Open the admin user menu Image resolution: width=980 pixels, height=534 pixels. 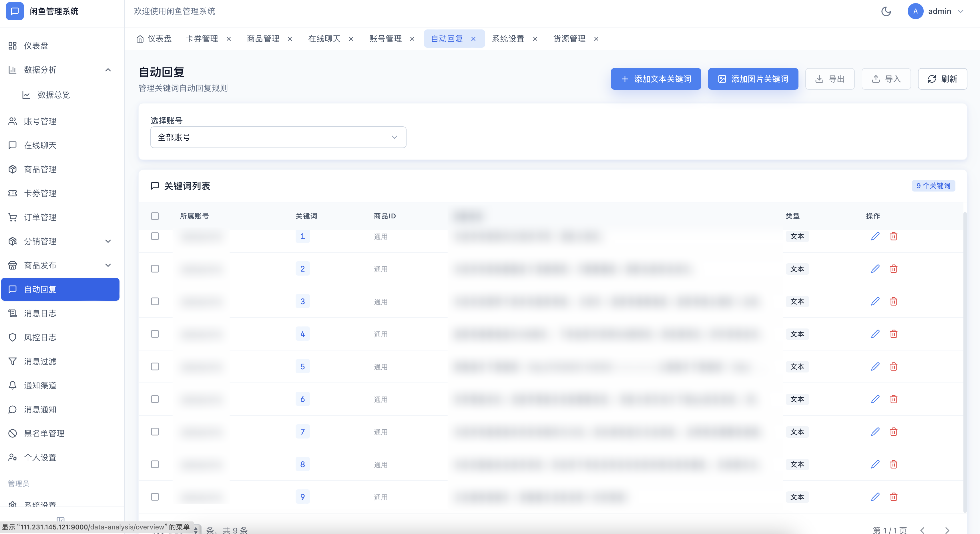click(x=935, y=11)
